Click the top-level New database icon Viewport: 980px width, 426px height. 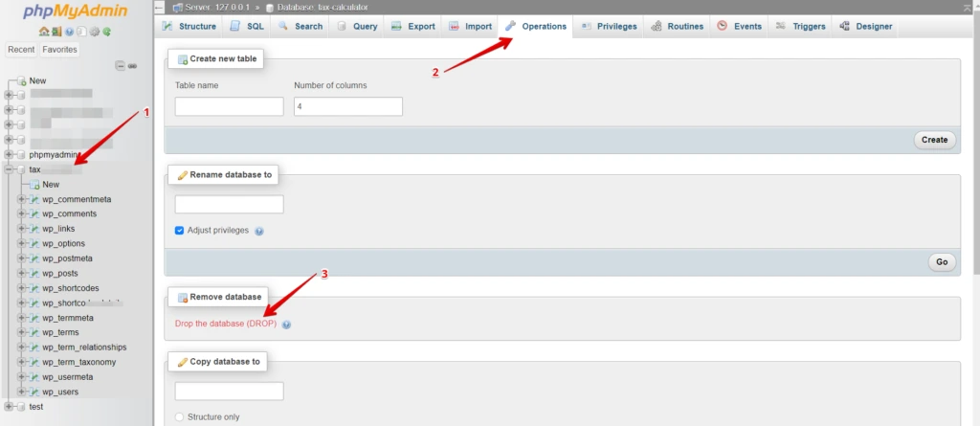click(x=22, y=80)
